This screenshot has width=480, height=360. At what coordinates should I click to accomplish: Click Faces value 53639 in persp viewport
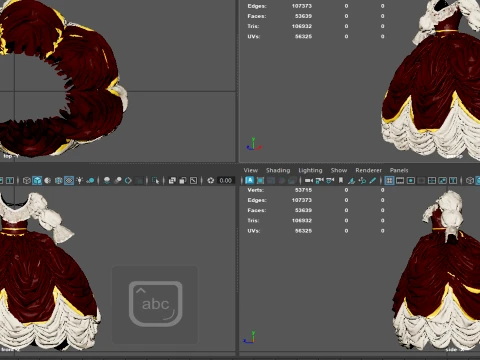(303, 16)
